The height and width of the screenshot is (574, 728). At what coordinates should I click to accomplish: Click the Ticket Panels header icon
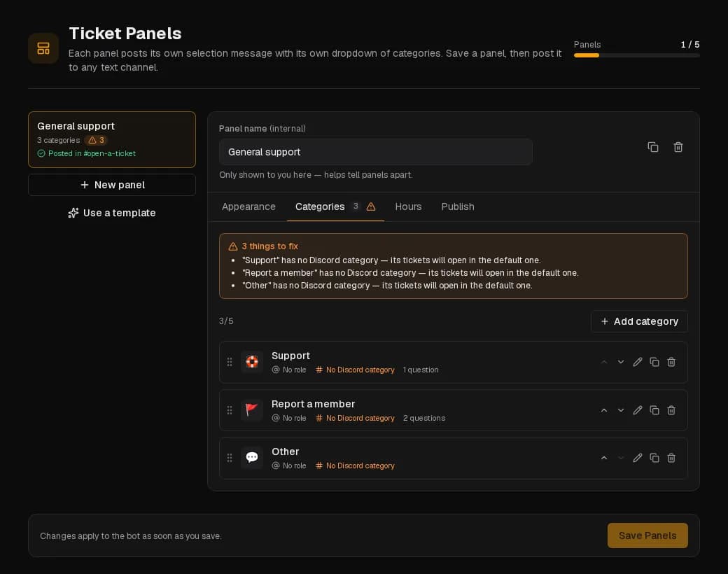pos(43,48)
